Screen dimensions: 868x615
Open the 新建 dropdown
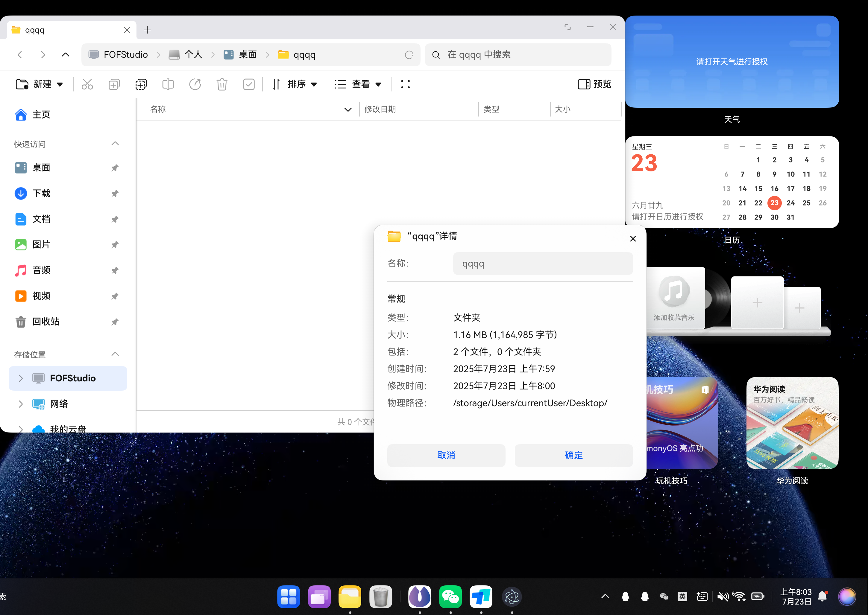tap(40, 84)
